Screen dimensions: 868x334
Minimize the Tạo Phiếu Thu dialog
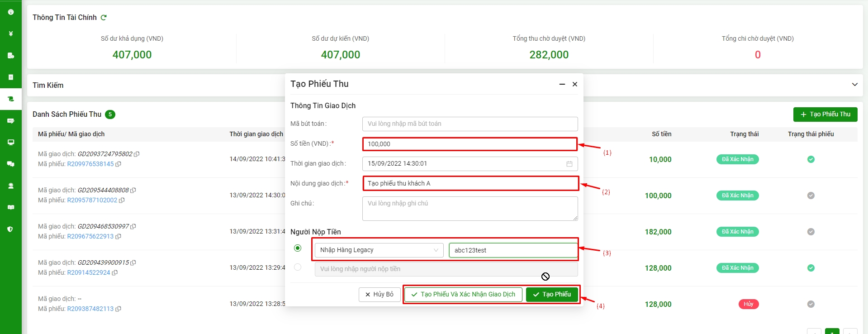point(562,84)
